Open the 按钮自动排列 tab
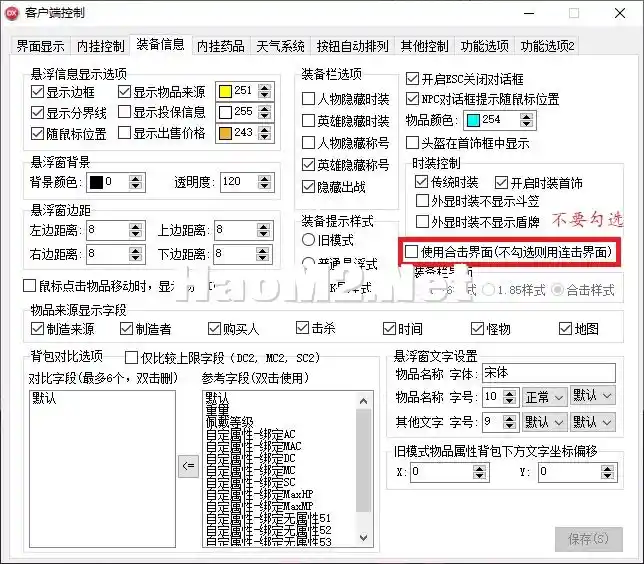The image size is (644, 564). click(352, 46)
